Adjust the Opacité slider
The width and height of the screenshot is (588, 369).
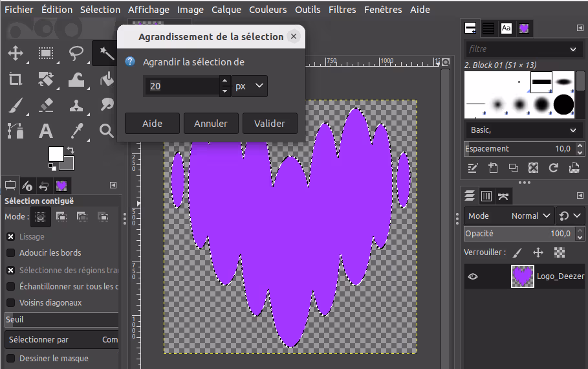pos(517,234)
